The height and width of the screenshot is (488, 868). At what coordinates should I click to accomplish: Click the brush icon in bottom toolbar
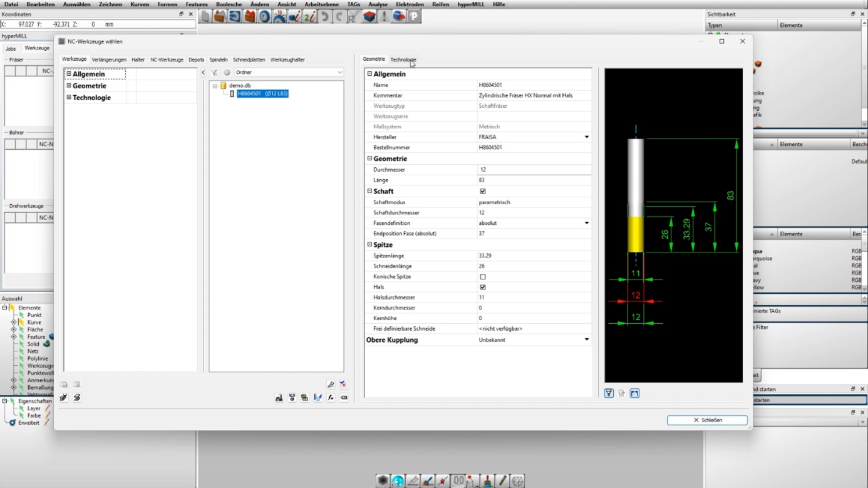tap(428, 481)
